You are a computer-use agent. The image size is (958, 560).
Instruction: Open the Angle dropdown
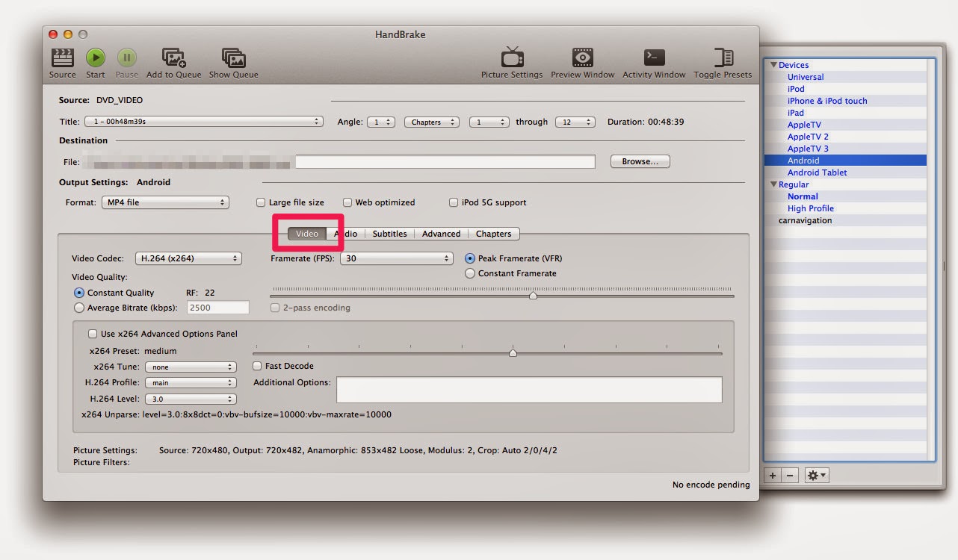pos(381,122)
